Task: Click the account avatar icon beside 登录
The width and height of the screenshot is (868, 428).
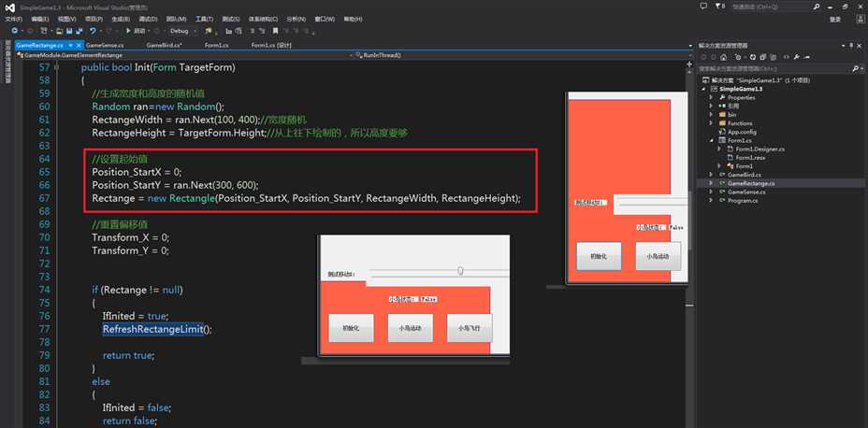Action: (x=859, y=19)
